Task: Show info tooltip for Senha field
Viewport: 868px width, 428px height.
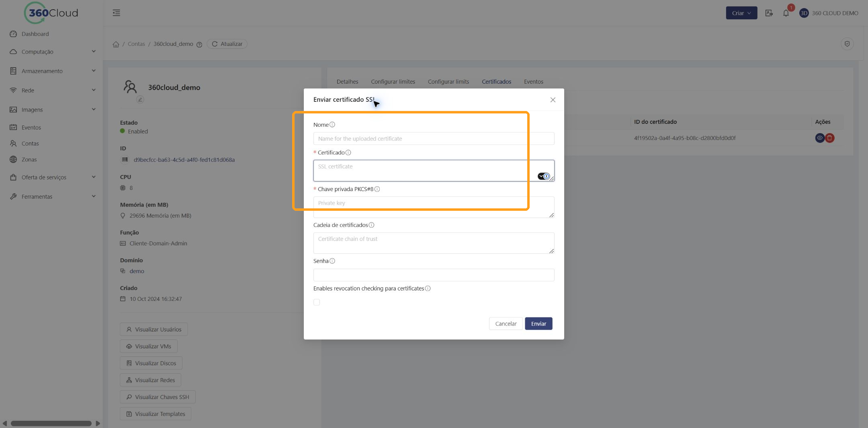Action: pos(332,261)
